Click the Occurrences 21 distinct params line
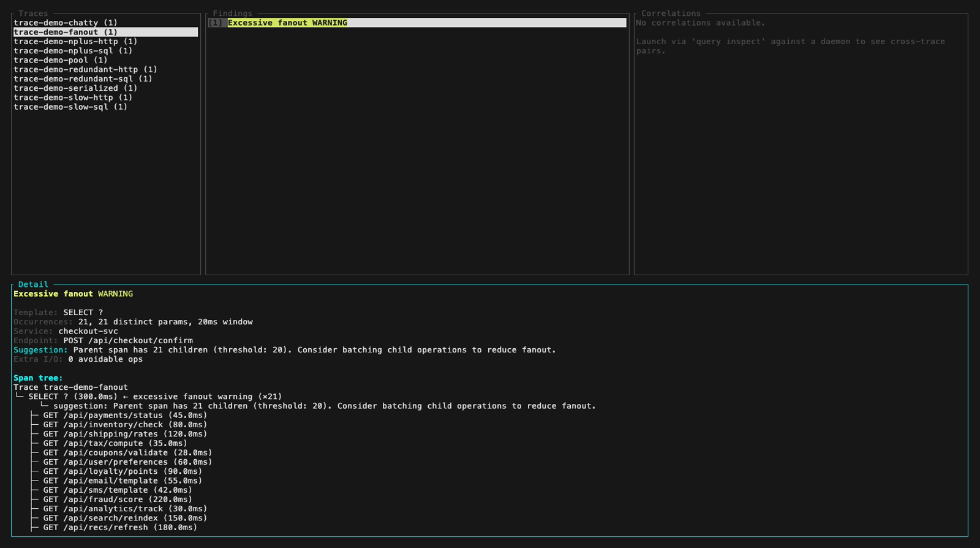This screenshot has height=548, width=980. click(133, 322)
